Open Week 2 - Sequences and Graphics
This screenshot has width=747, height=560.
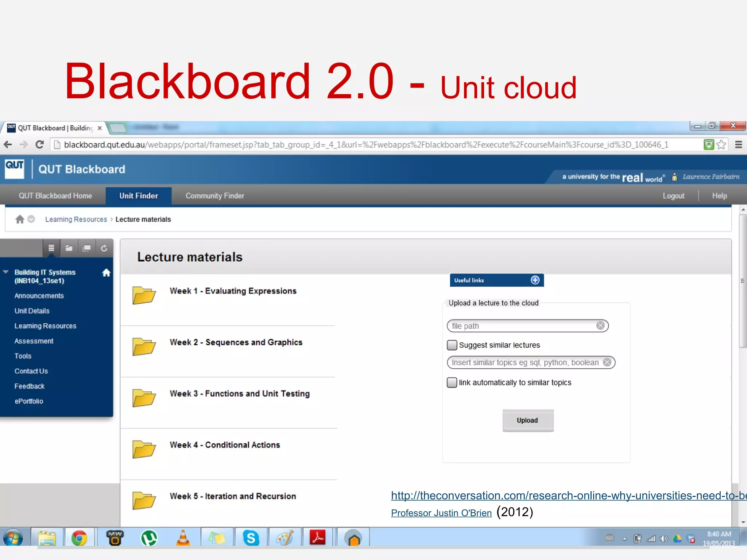pos(236,342)
